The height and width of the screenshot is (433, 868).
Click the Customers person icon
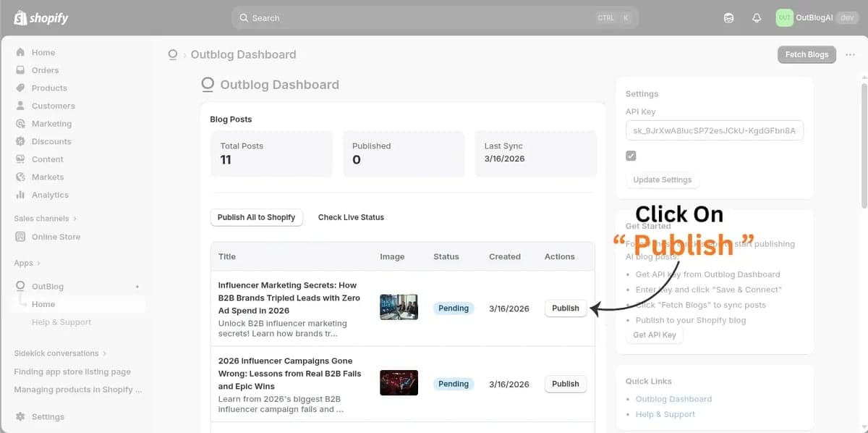point(20,106)
